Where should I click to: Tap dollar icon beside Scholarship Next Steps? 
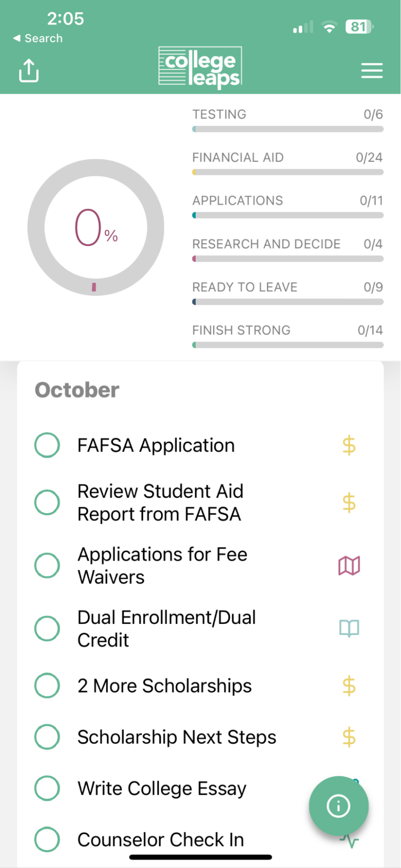(x=349, y=737)
